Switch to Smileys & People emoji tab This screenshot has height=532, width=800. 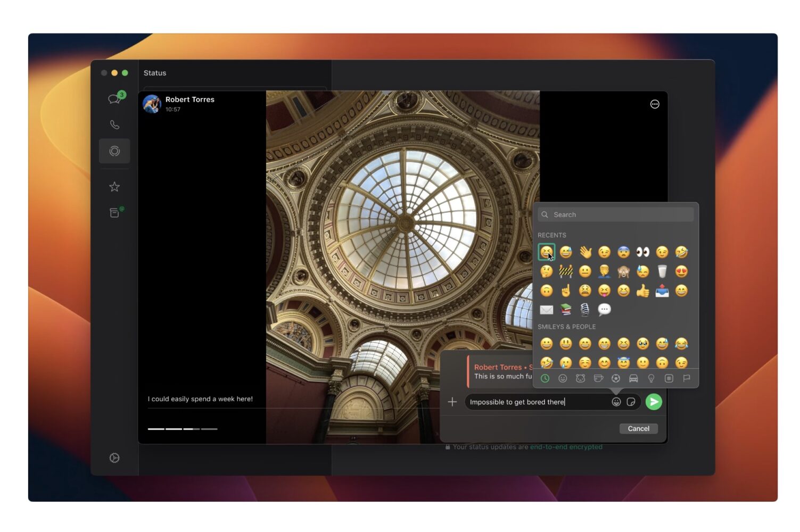563,378
